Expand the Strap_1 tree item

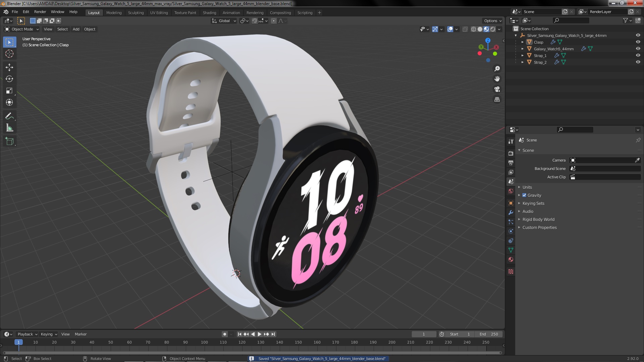[x=522, y=55]
